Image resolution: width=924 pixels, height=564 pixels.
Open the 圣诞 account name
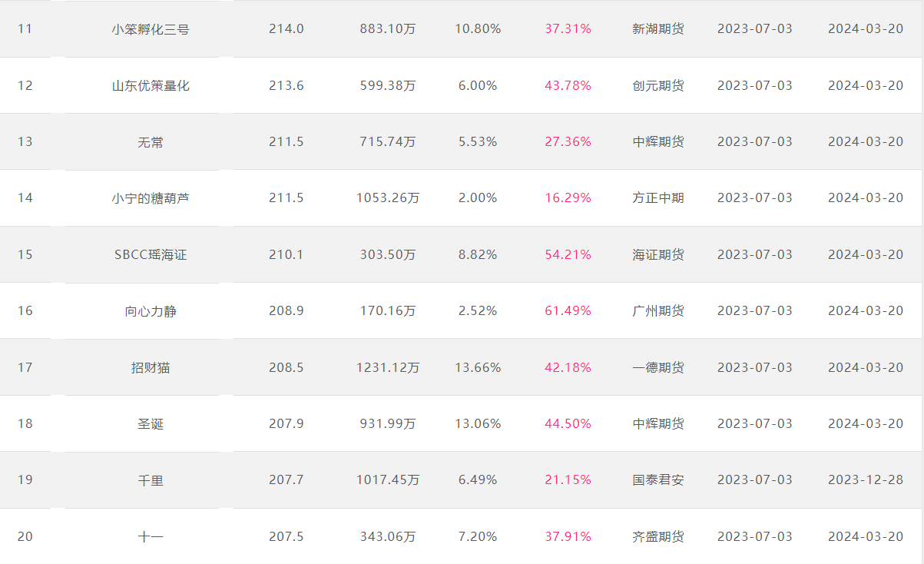pyautogui.click(x=151, y=424)
